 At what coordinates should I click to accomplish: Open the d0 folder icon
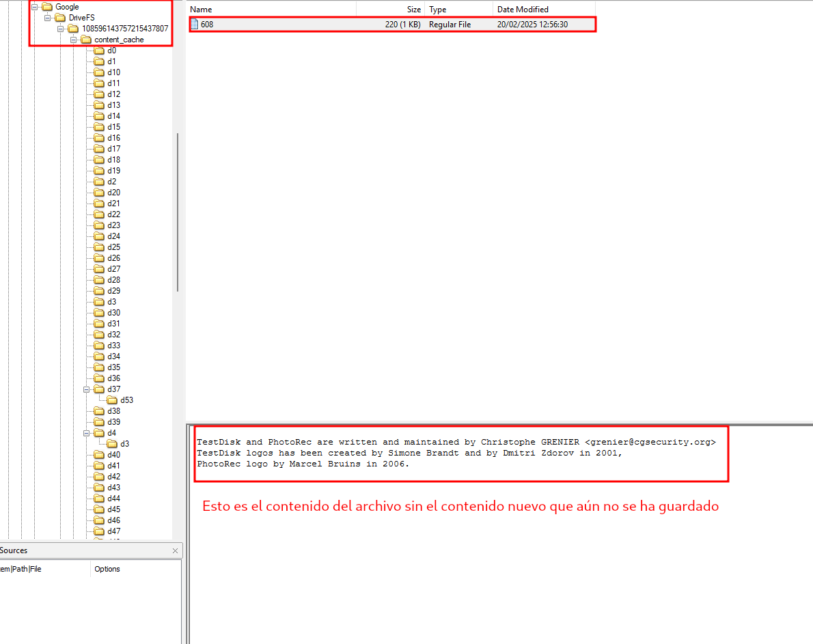pos(99,51)
